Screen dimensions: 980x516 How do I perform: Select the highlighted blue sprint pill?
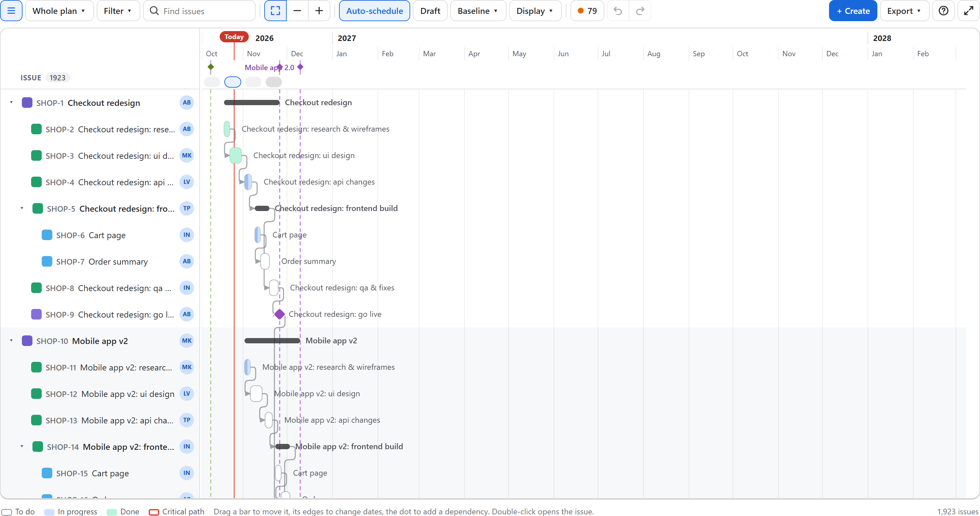click(x=232, y=82)
